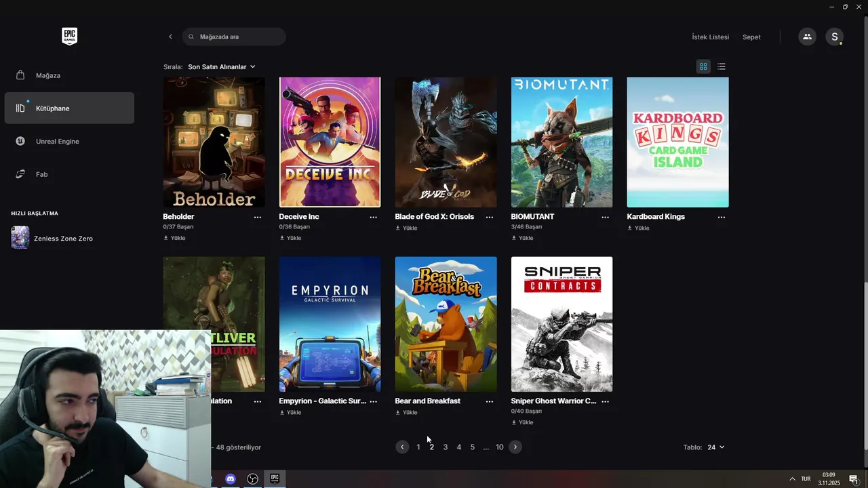868x488 pixels.
Task: Open the taskbar clock showing 03:09
Action: (x=829, y=479)
